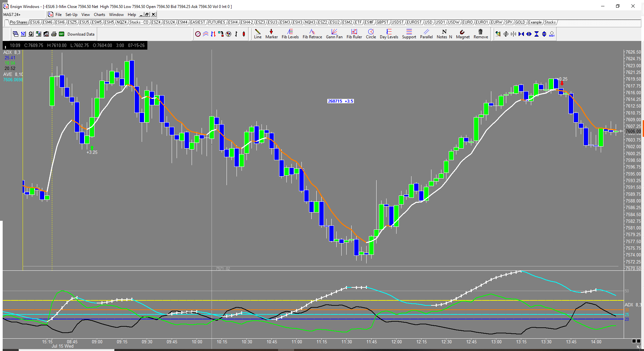Select the Marker tool
This screenshot has height=351, width=644.
click(271, 34)
